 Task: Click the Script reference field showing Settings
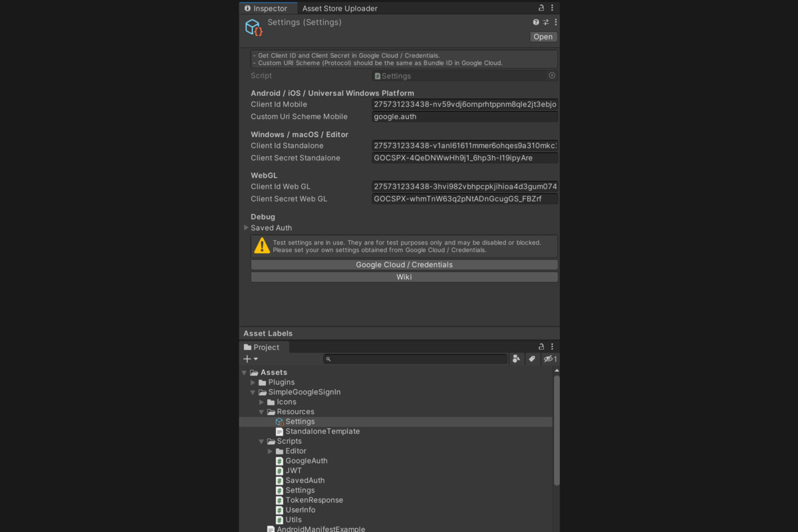(465, 76)
